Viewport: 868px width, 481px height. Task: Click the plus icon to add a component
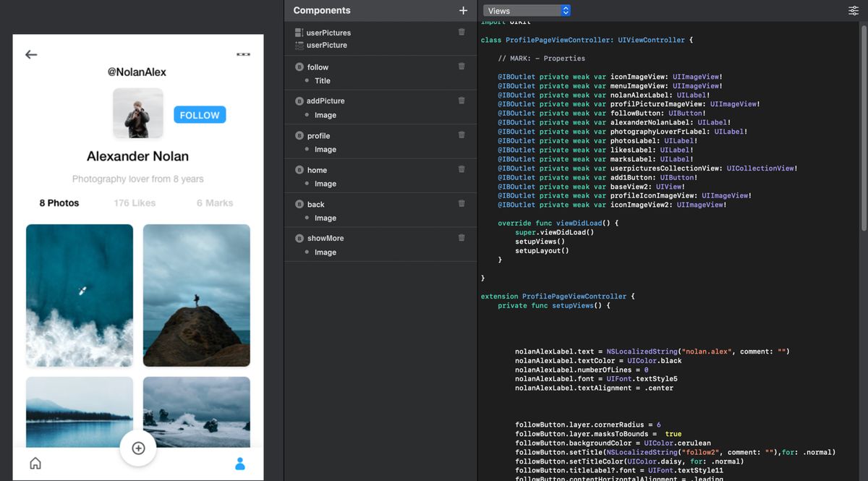click(x=463, y=11)
